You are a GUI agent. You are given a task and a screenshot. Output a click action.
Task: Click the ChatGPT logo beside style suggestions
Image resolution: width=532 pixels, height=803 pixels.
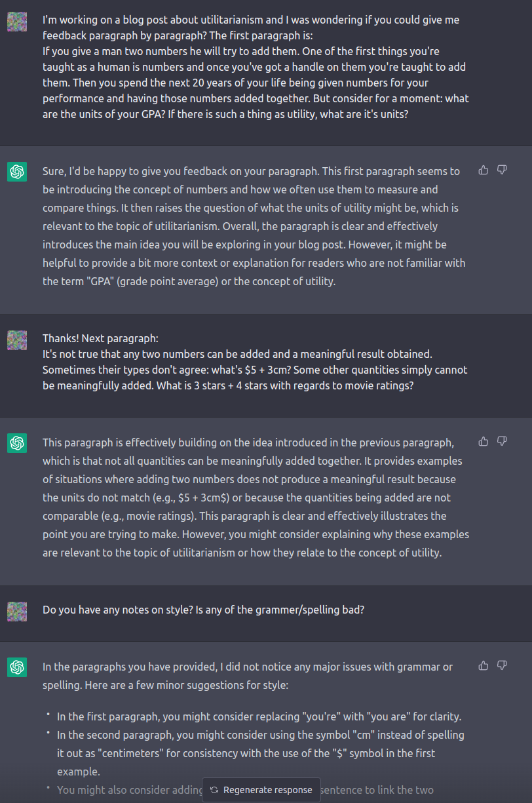17,667
